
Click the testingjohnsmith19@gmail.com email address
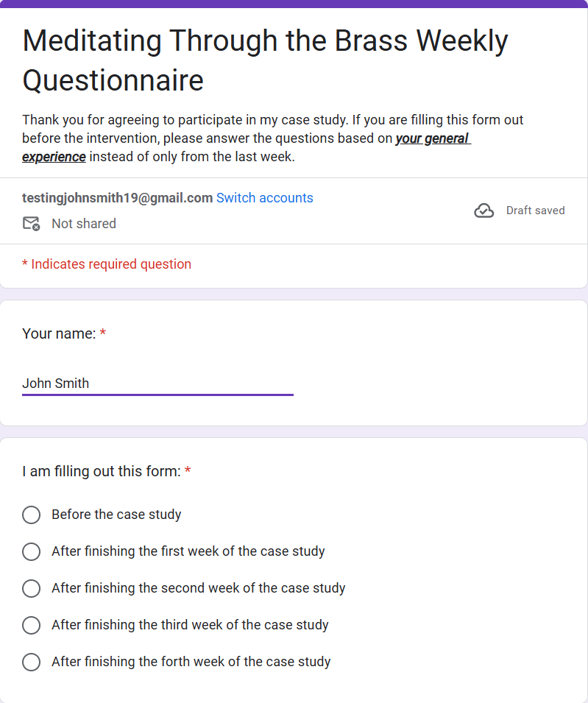click(x=117, y=198)
